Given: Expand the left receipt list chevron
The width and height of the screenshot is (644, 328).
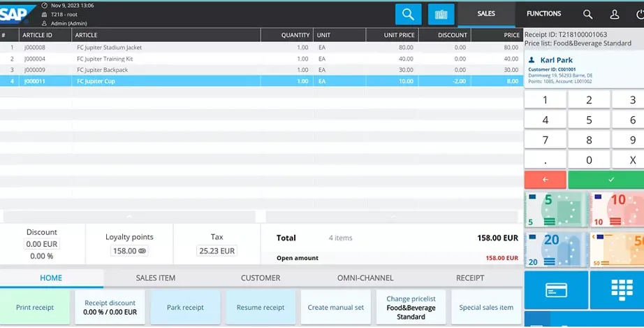Looking at the screenshot, I should coord(129,217).
